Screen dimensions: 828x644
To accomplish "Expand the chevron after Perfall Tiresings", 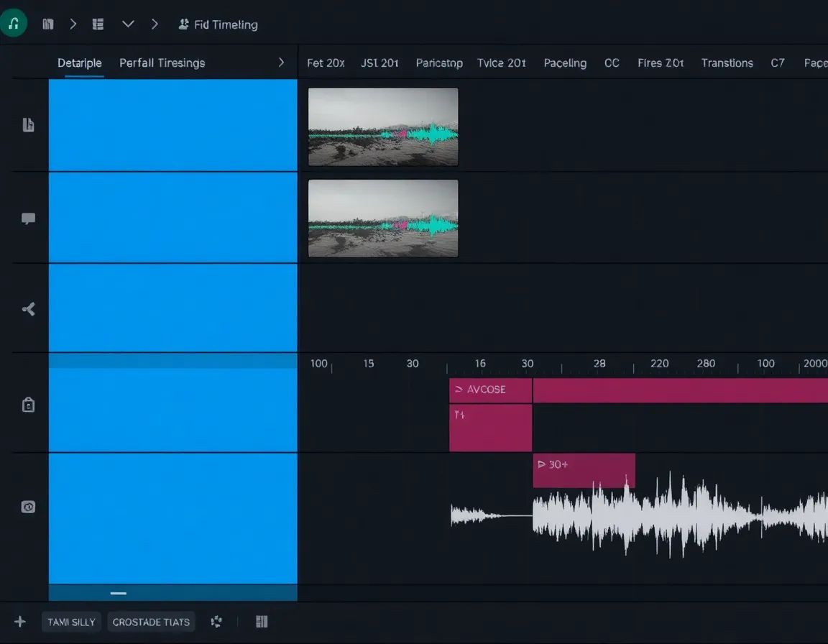I will point(281,63).
